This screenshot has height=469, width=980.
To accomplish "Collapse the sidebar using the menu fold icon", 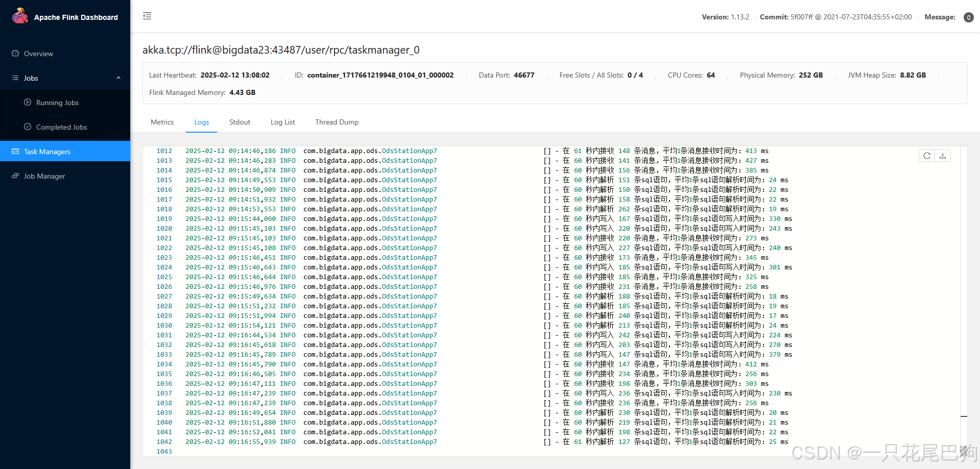I will [147, 16].
